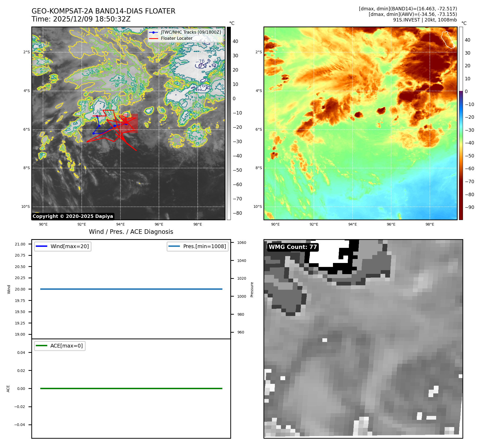
Task: Click the horizontal blue pressure line
Action: click(x=131, y=289)
